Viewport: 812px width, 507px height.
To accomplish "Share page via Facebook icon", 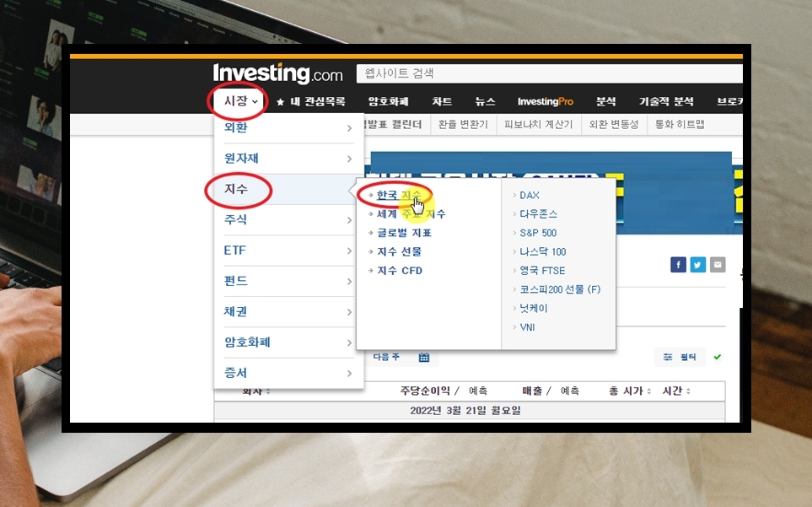I will click(x=678, y=265).
